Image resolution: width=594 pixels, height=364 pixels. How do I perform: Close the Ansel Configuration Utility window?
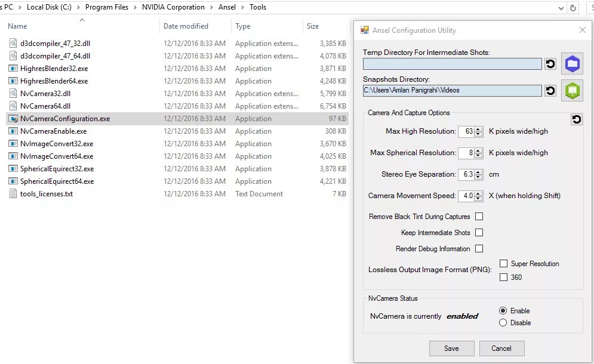[583, 30]
